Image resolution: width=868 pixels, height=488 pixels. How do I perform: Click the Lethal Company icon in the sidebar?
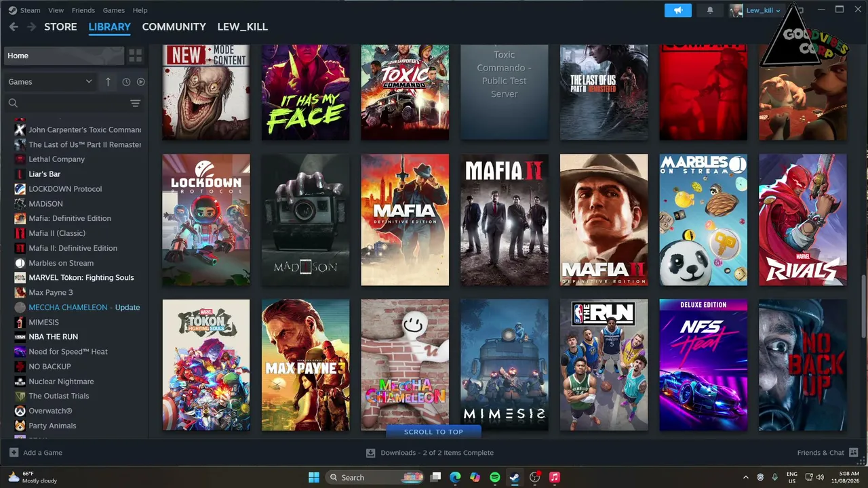(x=20, y=159)
